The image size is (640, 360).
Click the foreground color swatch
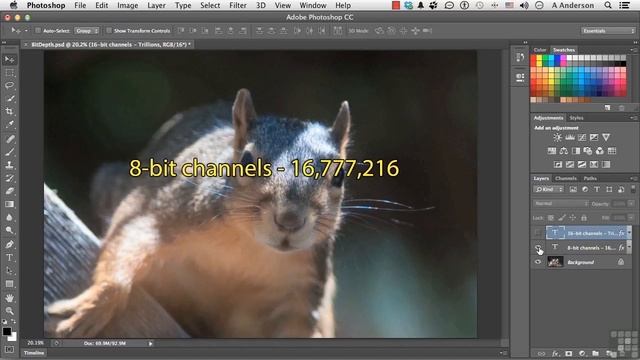(x=7, y=331)
